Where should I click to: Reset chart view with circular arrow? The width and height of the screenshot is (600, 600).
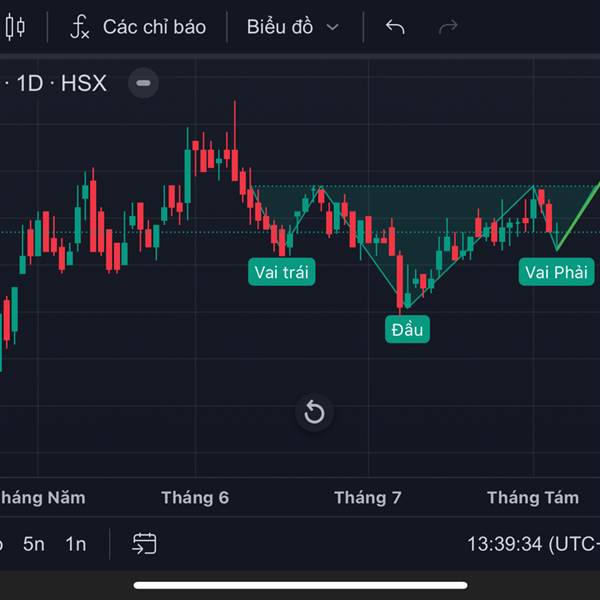tap(314, 412)
